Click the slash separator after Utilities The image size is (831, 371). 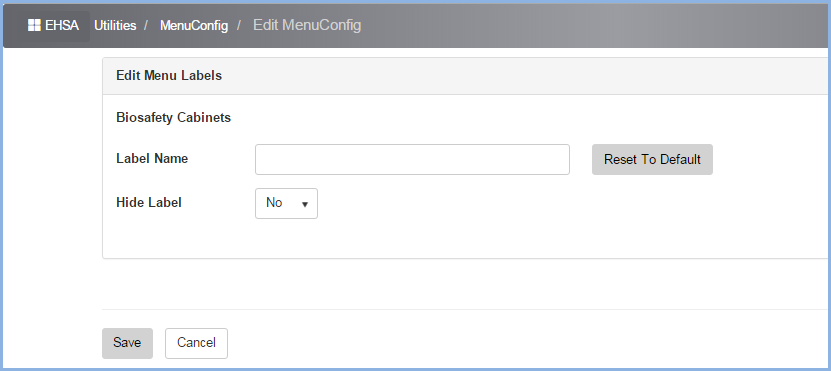tap(146, 25)
